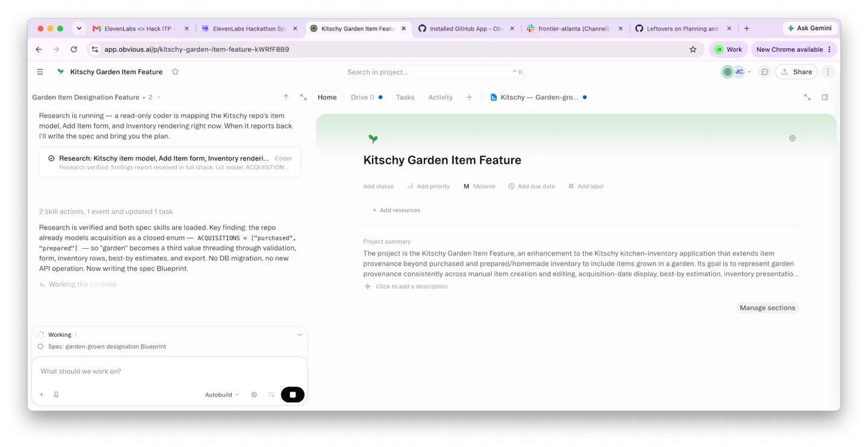The image size is (868, 447).
Task: Set Add priority on the project
Action: (x=429, y=186)
